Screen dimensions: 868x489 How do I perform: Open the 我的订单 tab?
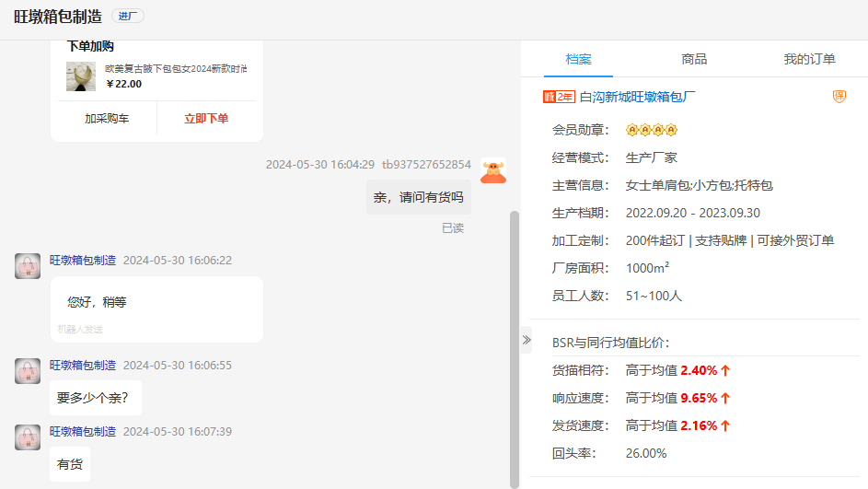coord(809,59)
